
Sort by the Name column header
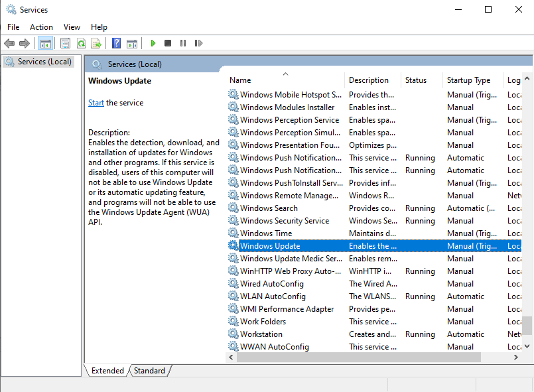[x=240, y=80]
